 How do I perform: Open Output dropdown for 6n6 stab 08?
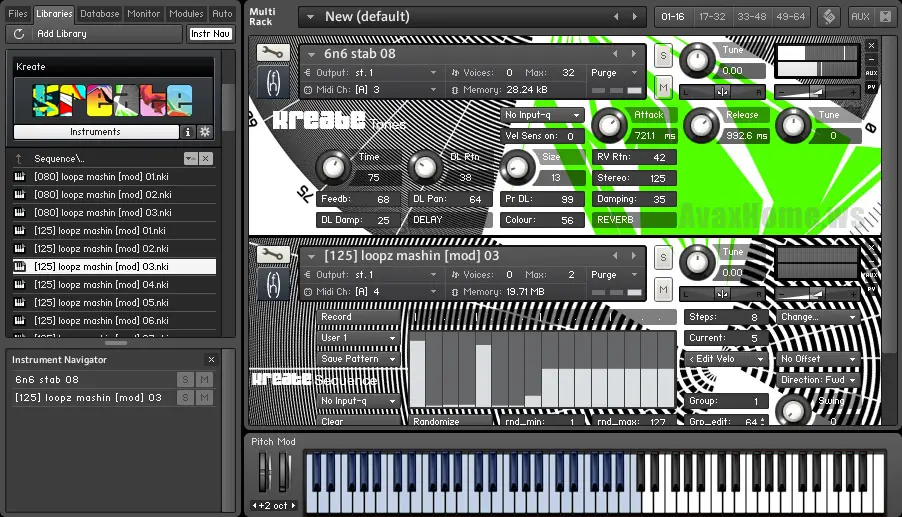[371, 72]
